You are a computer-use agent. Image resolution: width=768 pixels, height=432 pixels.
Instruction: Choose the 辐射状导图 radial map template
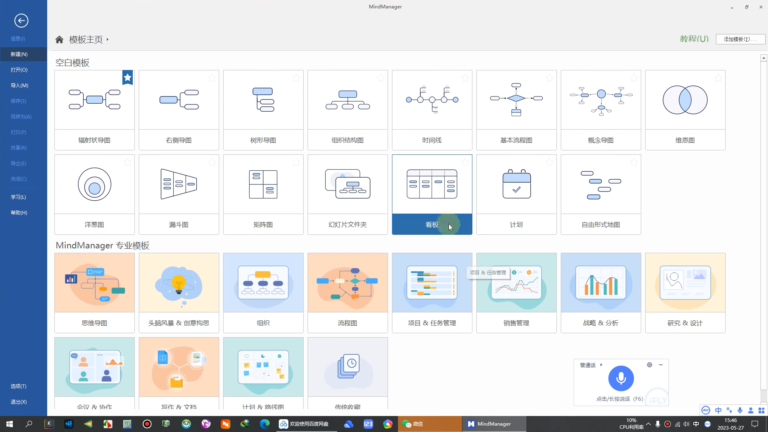pyautogui.click(x=94, y=110)
